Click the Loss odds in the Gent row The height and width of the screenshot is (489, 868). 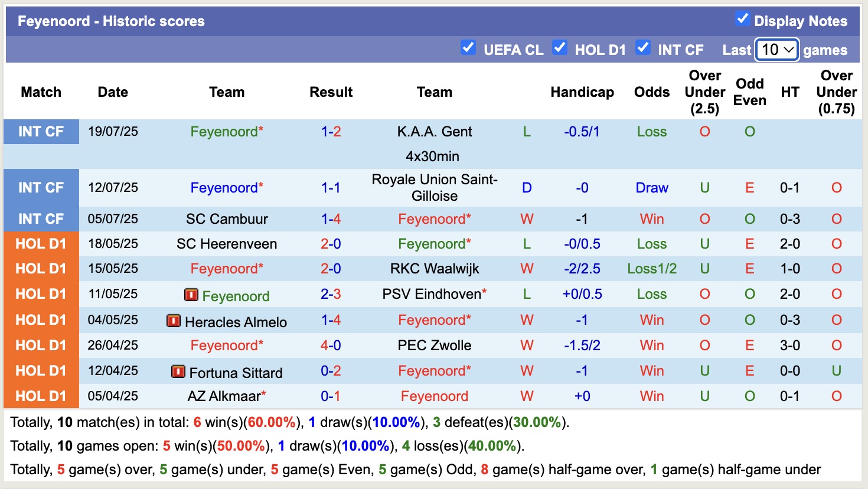(x=651, y=132)
